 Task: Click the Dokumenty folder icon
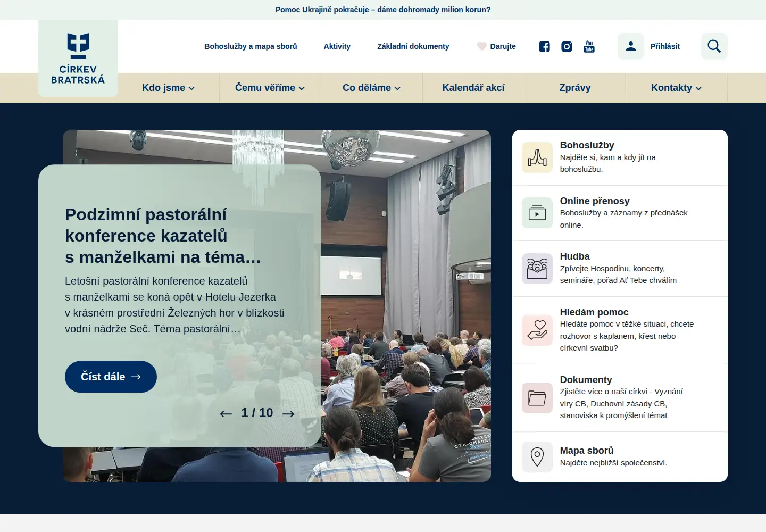tap(537, 397)
